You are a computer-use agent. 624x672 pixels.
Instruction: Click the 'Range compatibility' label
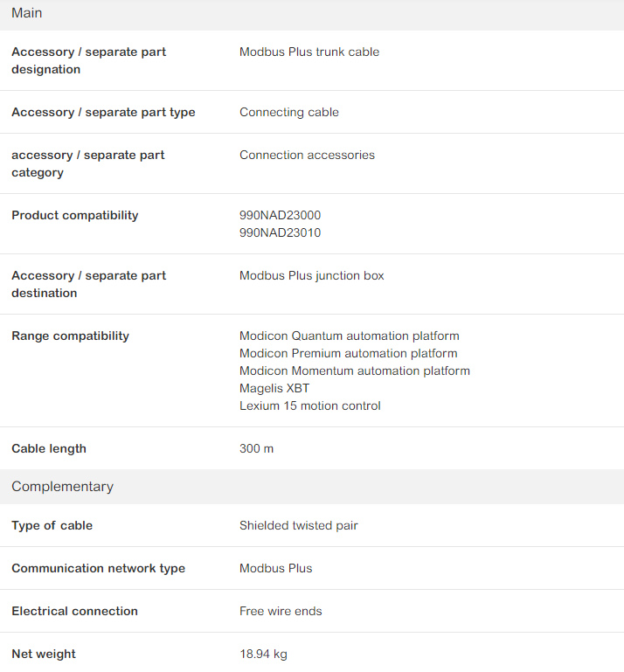click(x=70, y=336)
